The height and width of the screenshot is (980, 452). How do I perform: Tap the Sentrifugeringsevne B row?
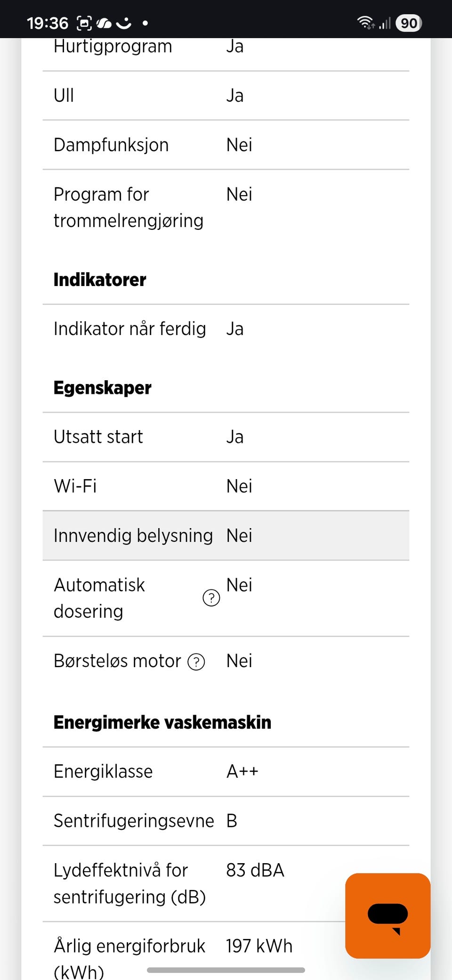[x=226, y=821]
